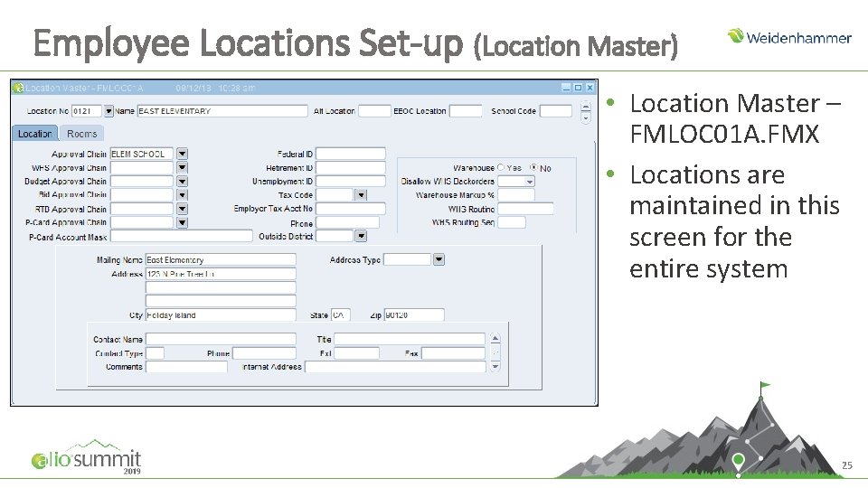Click the EEOC Location field
The height and width of the screenshot is (488, 868).
tap(466, 111)
